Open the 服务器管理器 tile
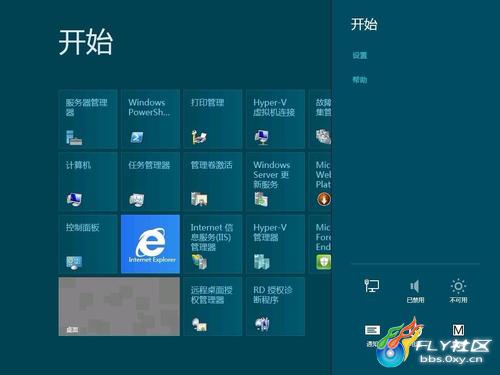 point(88,119)
